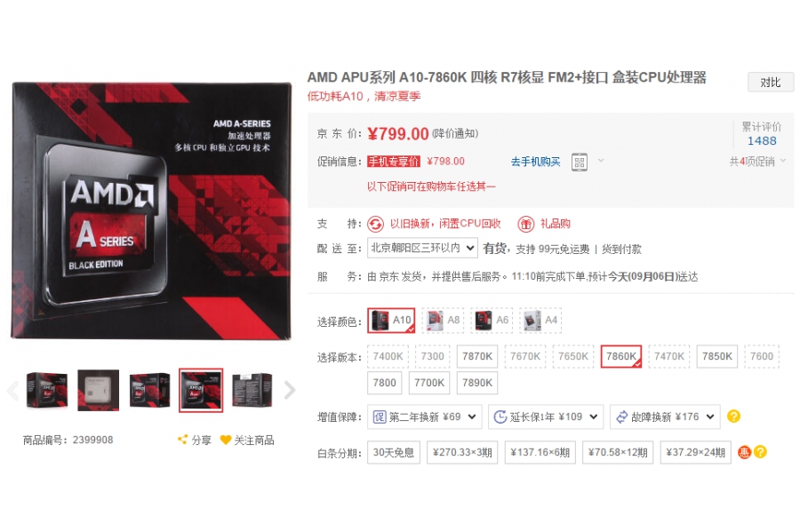Expand the 共4项促销 promotions list

tap(757, 162)
